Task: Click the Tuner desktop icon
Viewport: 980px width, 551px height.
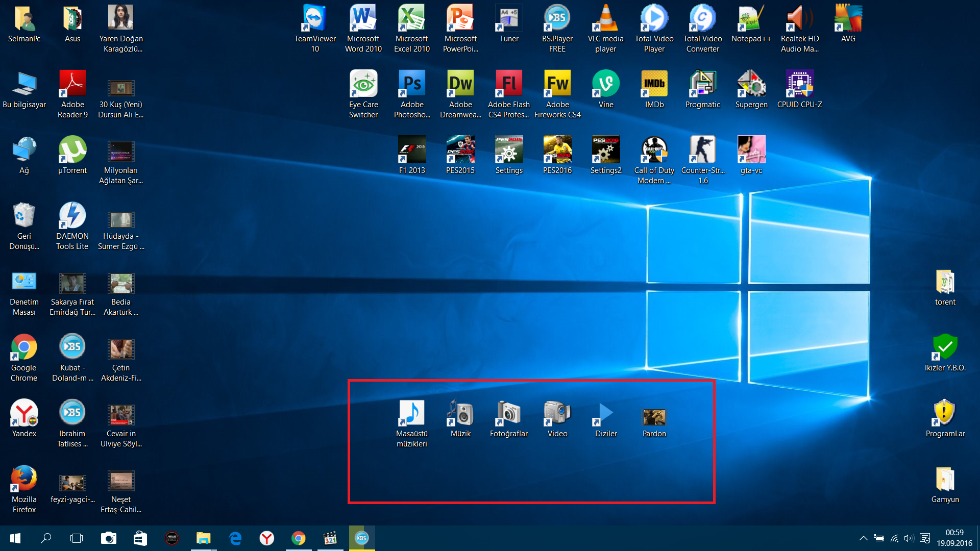Action: click(x=509, y=23)
